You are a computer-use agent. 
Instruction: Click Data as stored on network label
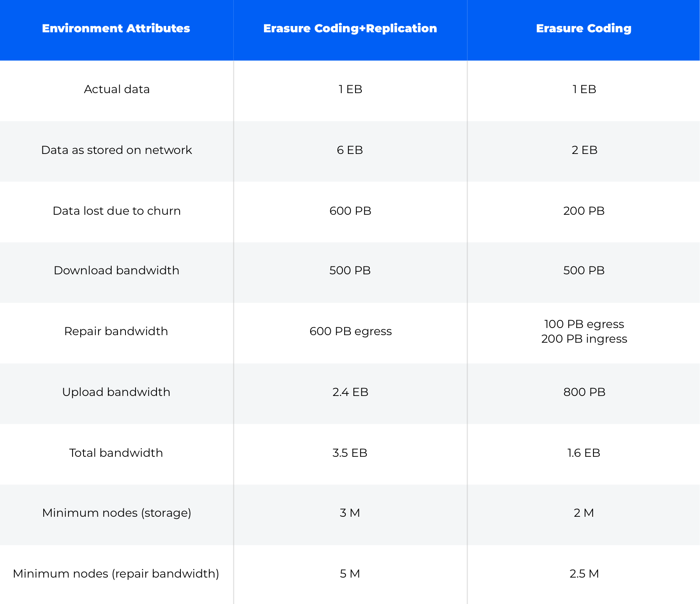click(x=117, y=150)
